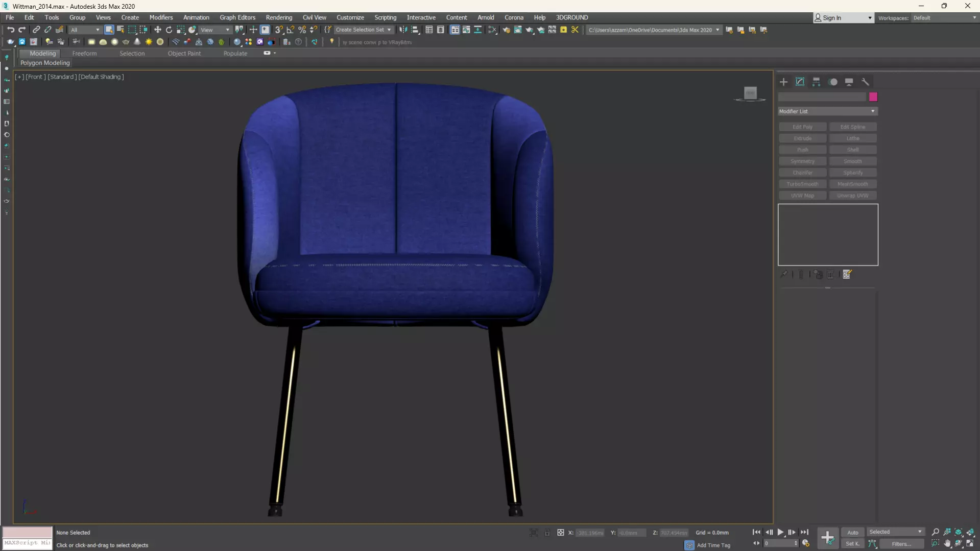Activate the Select and Link tool
The image size is (980, 551).
pyautogui.click(x=36, y=30)
